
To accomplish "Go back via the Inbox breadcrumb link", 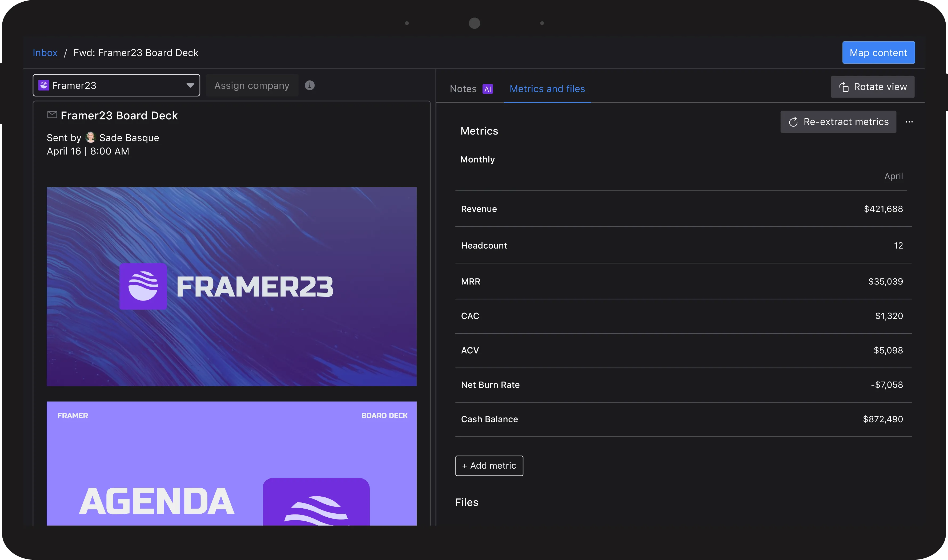I will tap(45, 53).
